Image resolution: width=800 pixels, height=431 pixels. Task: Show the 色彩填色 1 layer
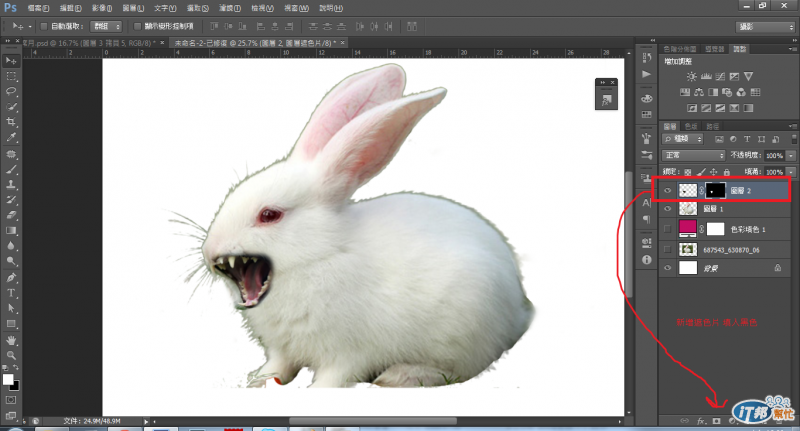[667, 228]
